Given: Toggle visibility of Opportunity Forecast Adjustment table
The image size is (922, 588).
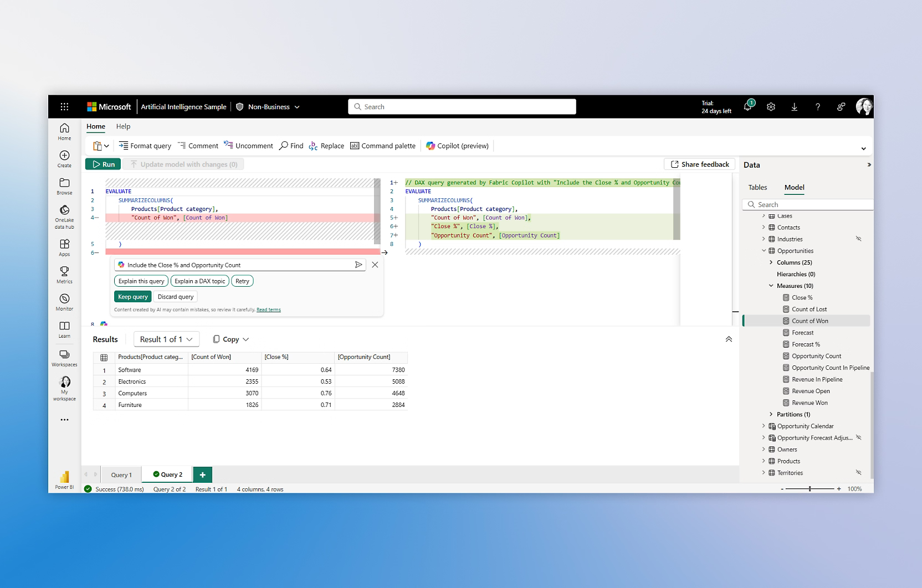Looking at the screenshot, I should click(x=858, y=438).
